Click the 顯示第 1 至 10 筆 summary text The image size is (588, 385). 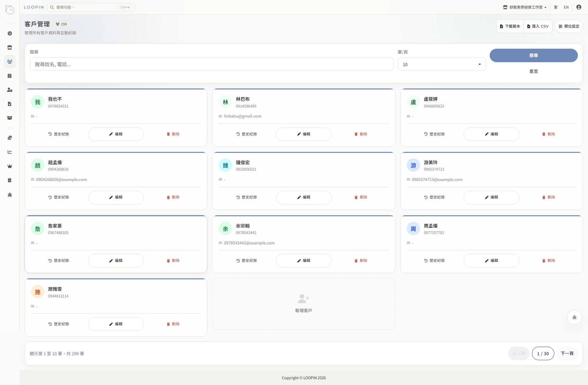[x=57, y=354]
